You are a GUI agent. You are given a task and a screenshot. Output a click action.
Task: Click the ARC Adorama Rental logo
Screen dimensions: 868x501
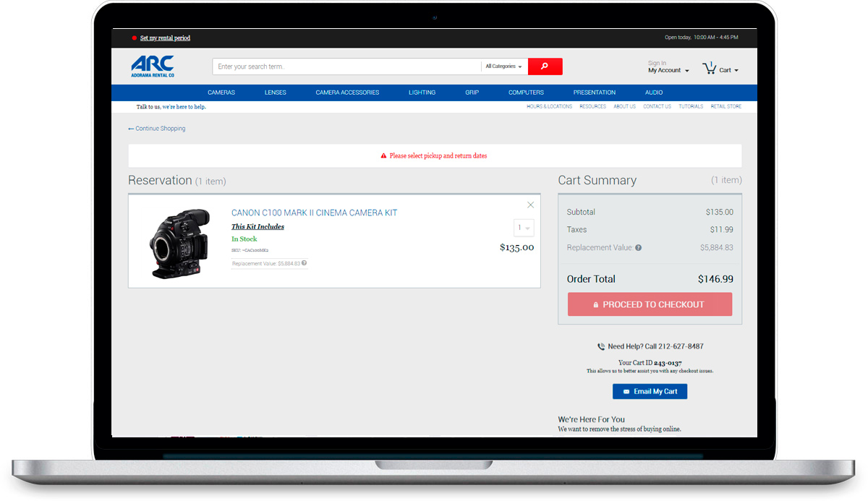[x=153, y=67]
